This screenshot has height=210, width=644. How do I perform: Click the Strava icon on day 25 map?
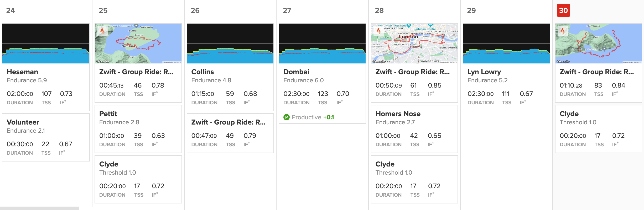click(102, 31)
